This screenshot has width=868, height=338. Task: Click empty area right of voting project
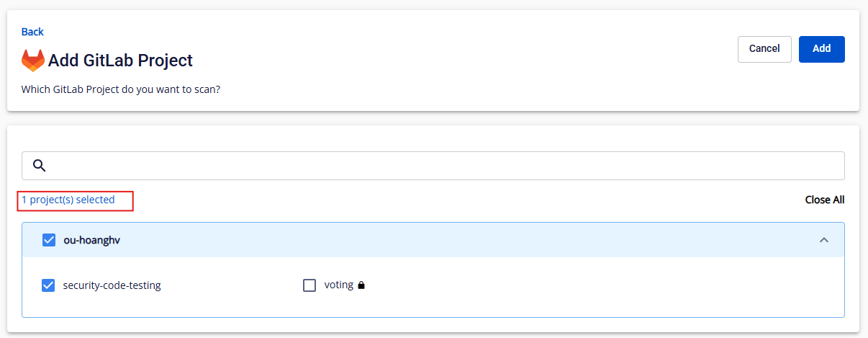pos(597,285)
